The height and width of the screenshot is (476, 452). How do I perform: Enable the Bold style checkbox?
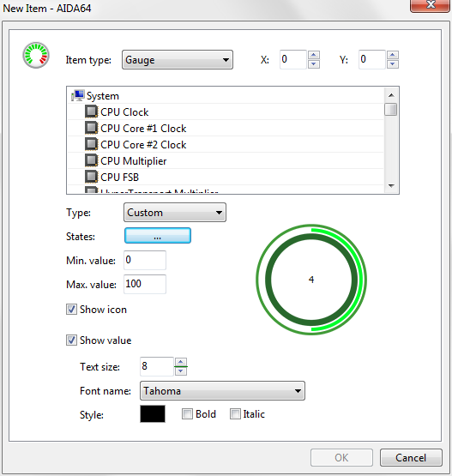tap(187, 413)
